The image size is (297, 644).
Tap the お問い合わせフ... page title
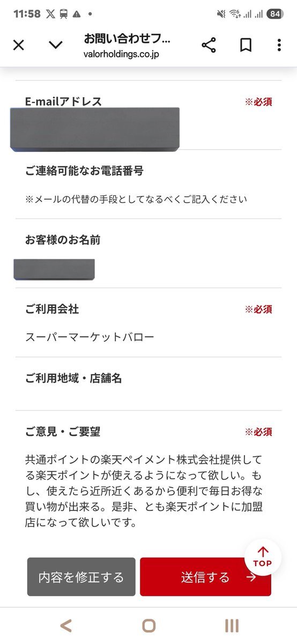(127, 39)
